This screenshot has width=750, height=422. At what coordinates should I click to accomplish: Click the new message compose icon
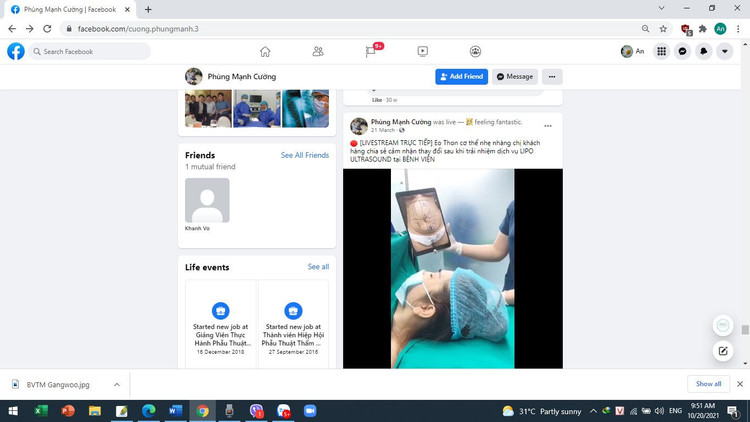(x=723, y=351)
